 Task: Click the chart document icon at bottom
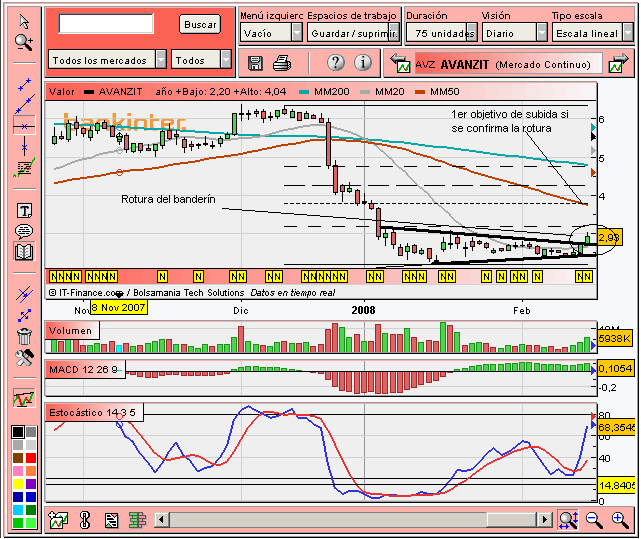[111, 520]
